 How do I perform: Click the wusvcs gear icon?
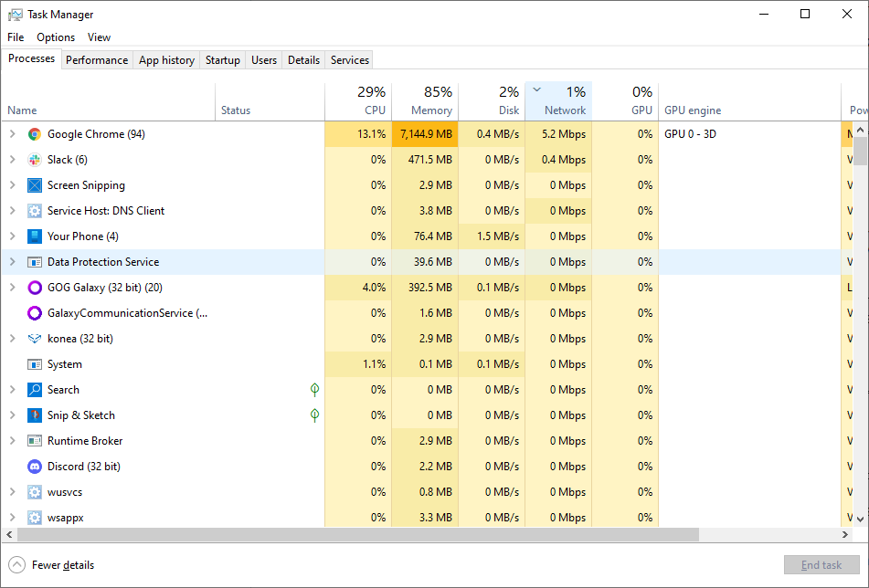35,491
